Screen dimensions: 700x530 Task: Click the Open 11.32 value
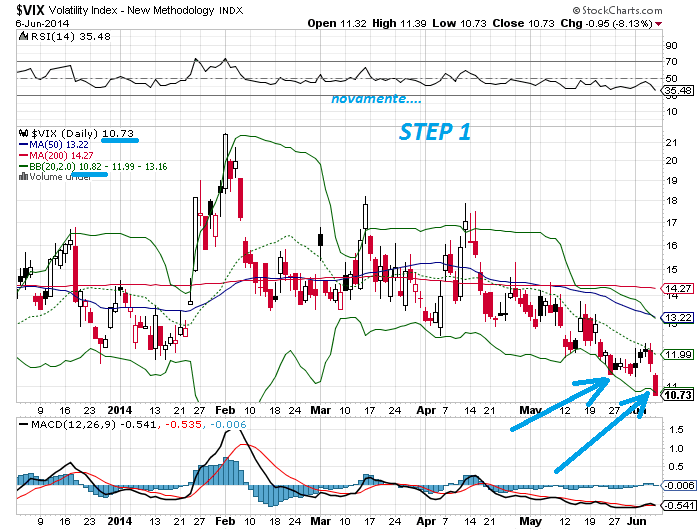pos(337,23)
